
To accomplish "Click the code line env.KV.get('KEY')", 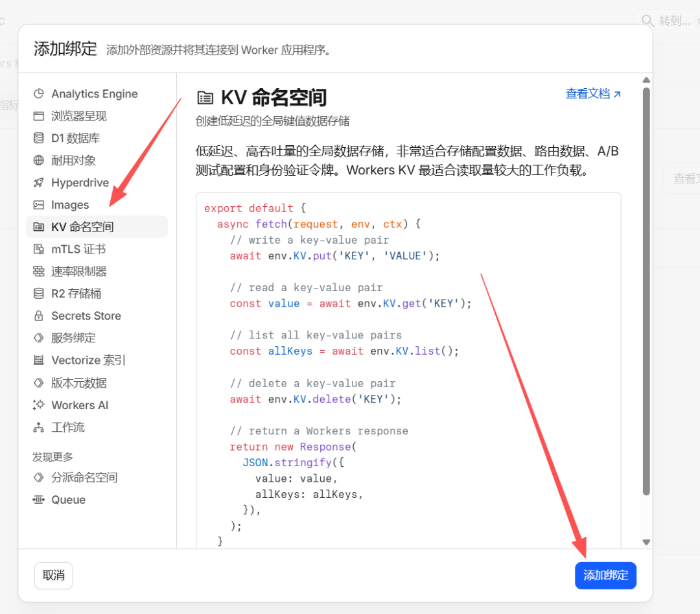I will 351,303.
